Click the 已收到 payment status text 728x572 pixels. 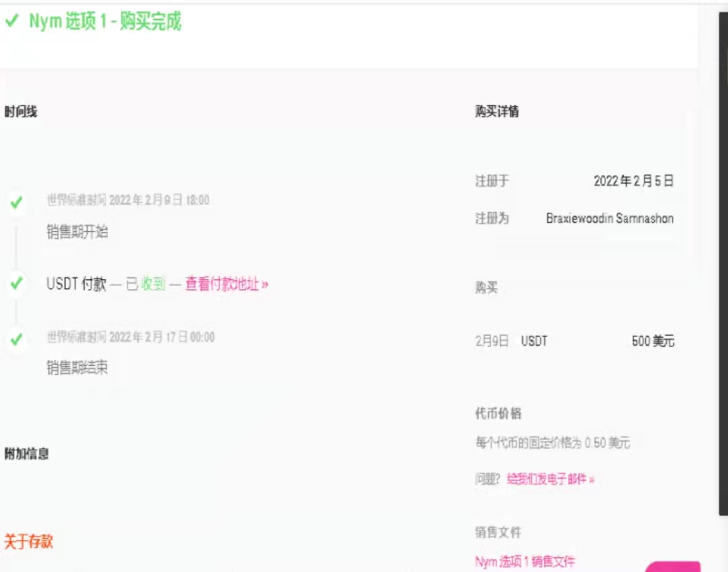click(x=145, y=284)
